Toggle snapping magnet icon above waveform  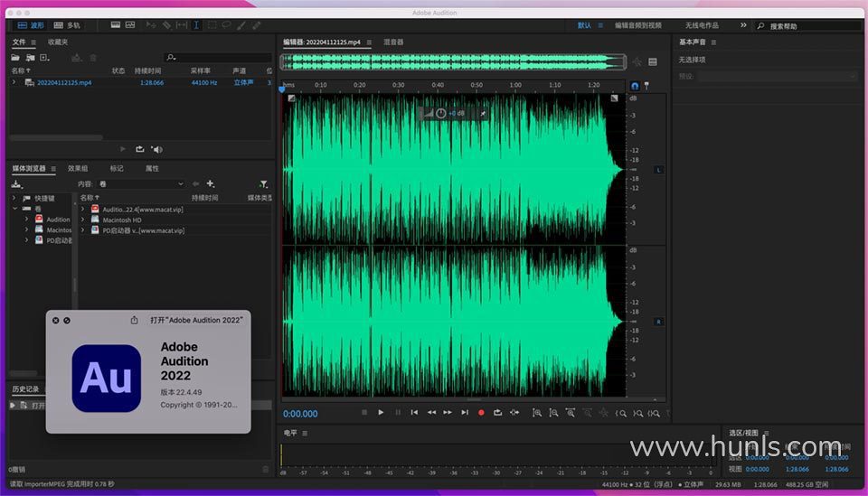point(635,86)
